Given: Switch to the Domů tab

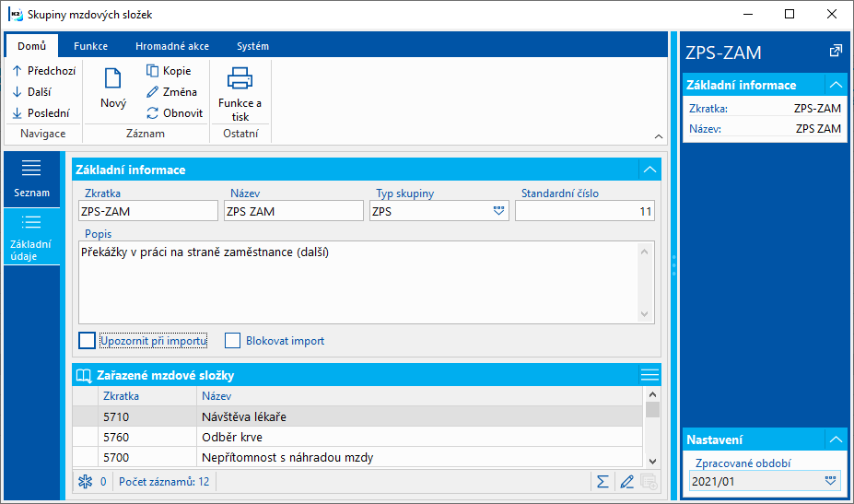Looking at the screenshot, I should 31,46.
